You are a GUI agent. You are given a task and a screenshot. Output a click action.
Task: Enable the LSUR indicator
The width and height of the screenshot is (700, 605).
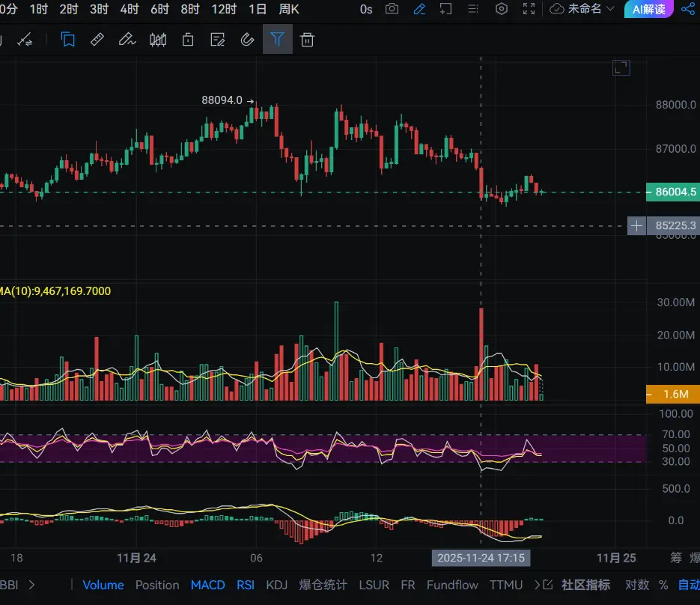tap(374, 585)
